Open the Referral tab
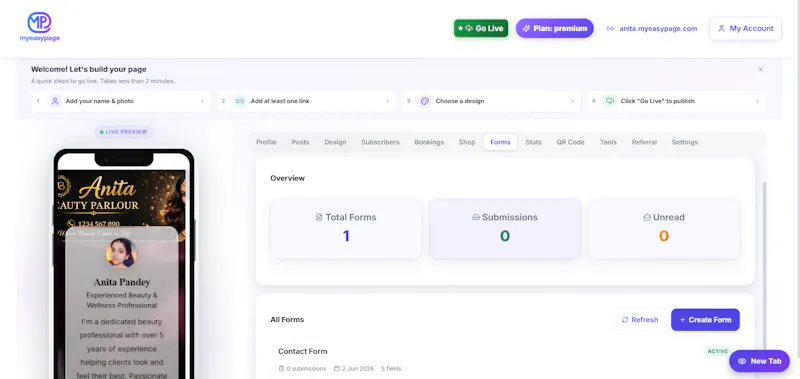 644,142
